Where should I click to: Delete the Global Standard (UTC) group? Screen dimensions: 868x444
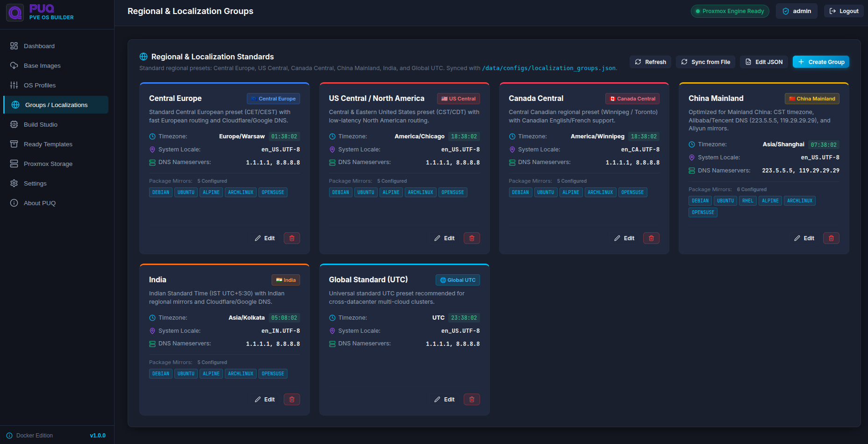(x=472, y=400)
